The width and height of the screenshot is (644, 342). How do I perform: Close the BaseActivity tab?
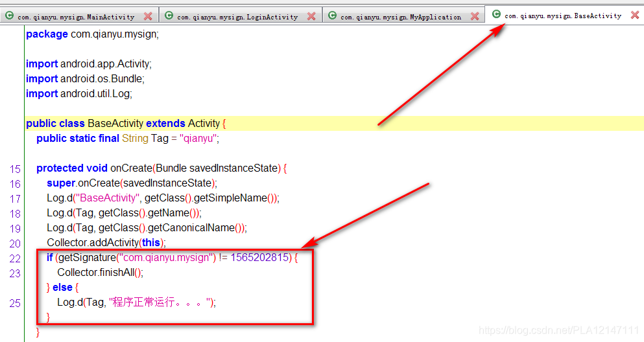pos(635,15)
